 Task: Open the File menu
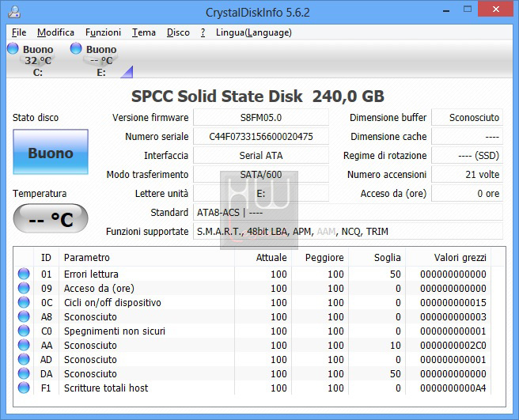point(19,32)
